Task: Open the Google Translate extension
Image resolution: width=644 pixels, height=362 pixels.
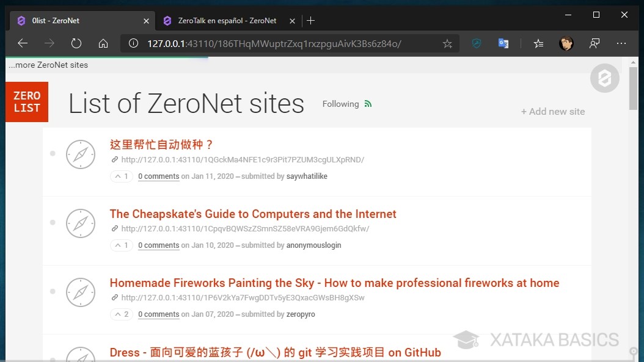Action: pos(503,43)
